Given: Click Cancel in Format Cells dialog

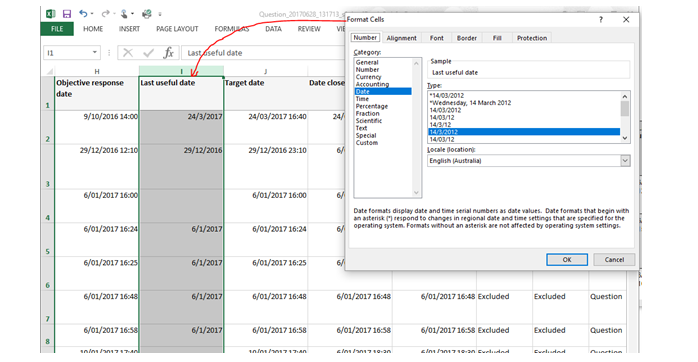Looking at the screenshot, I should coord(614,260).
